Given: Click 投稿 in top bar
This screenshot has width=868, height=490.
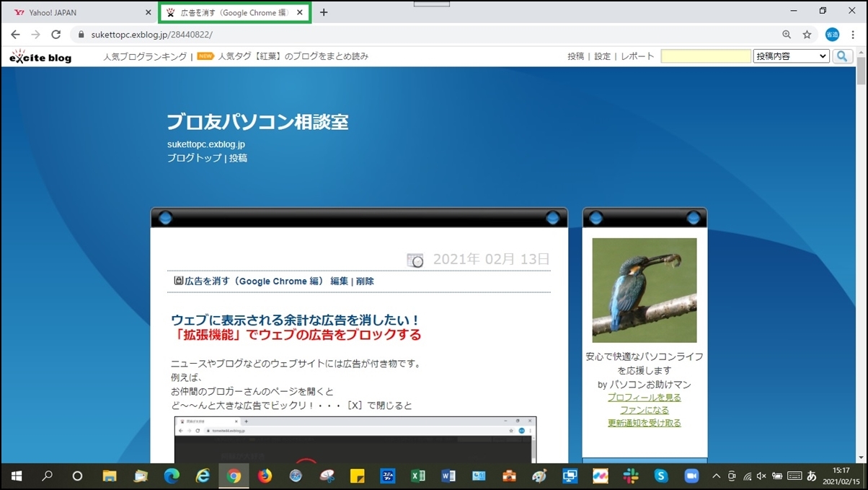Looking at the screenshot, I should point(575,56).
